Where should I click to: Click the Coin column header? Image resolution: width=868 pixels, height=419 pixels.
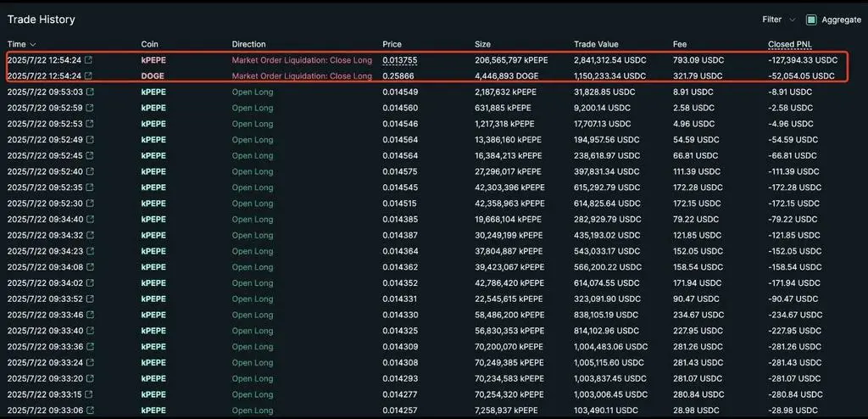pyautogui.click(x=150, y=44)
